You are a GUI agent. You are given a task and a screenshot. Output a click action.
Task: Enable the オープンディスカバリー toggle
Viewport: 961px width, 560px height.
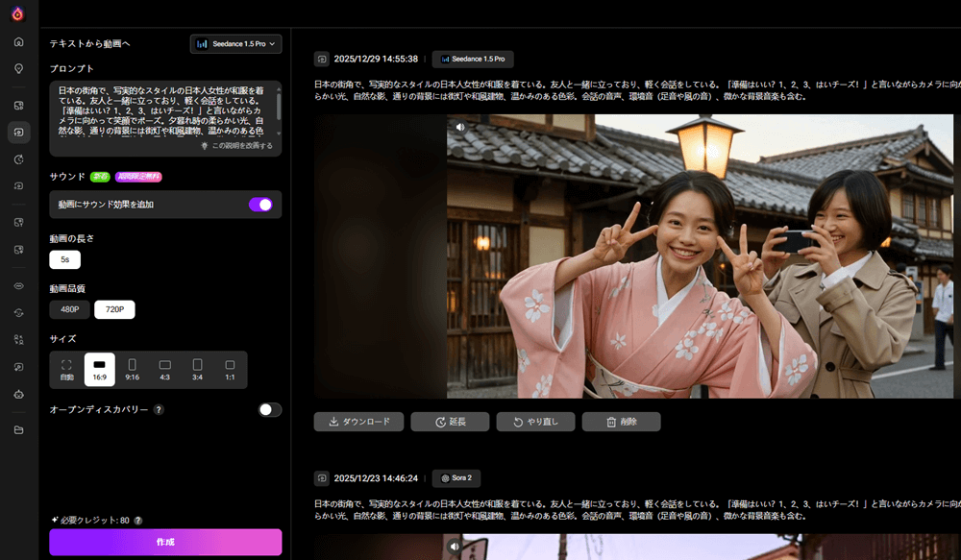(x=268, y=408)
